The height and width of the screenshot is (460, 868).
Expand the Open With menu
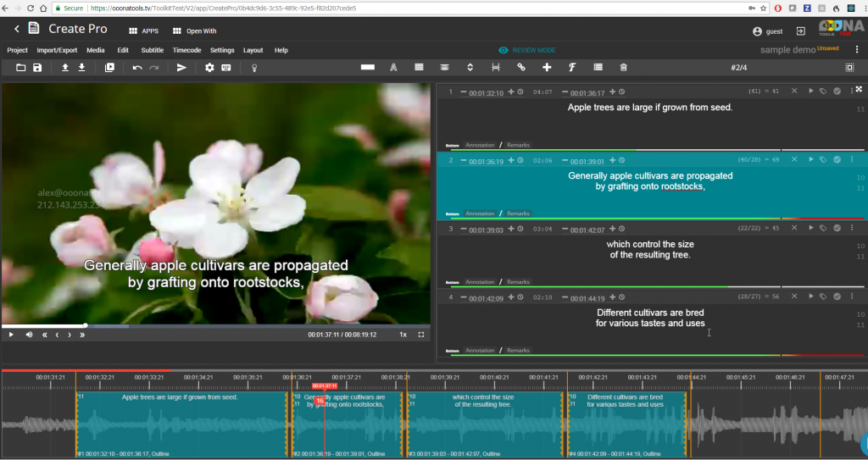click(194, 30)
